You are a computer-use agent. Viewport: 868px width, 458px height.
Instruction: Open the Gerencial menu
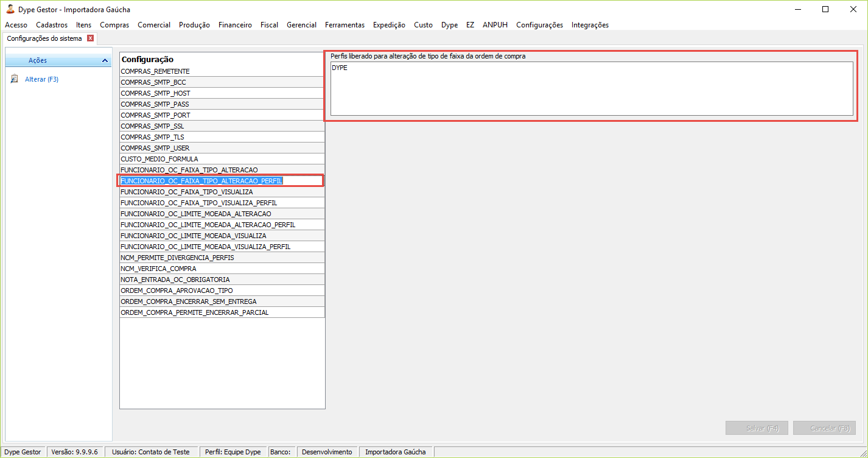(301, 25)
